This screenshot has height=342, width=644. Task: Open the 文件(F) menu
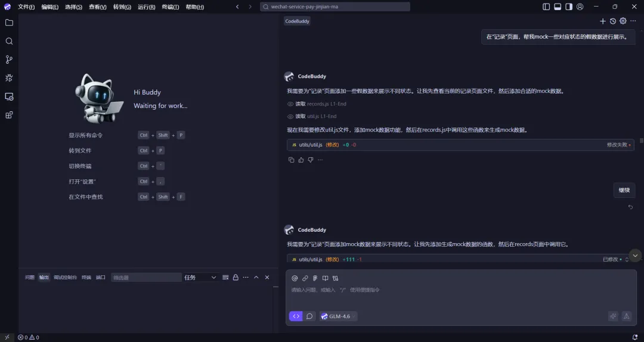26,7
